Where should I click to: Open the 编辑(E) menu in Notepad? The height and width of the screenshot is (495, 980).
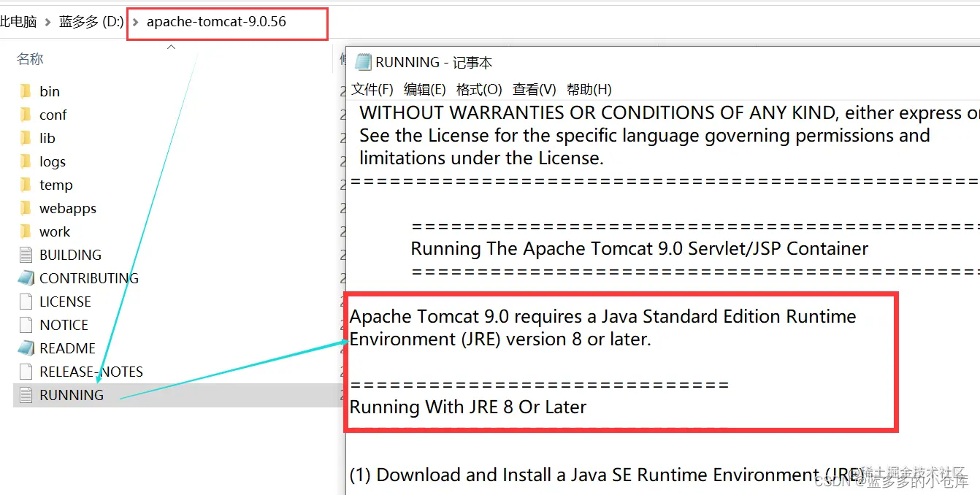pyautogui.click(x=425, y=89)
